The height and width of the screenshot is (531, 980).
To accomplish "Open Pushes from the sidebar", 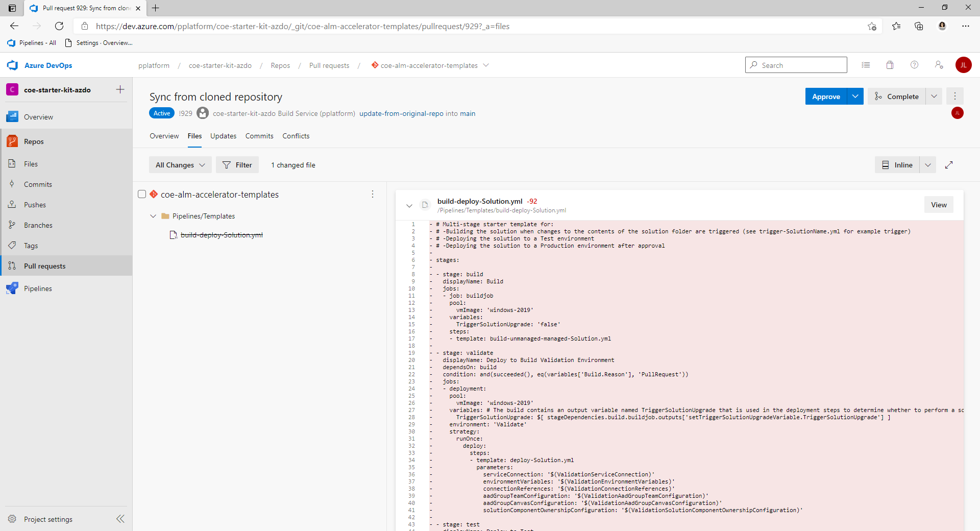I will [12, 204].
